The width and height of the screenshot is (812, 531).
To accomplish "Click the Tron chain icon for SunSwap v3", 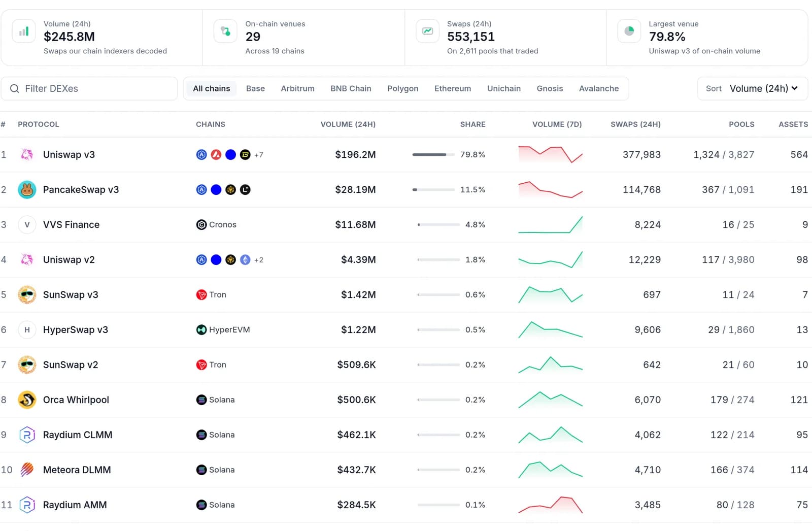I will coord(201,295).
